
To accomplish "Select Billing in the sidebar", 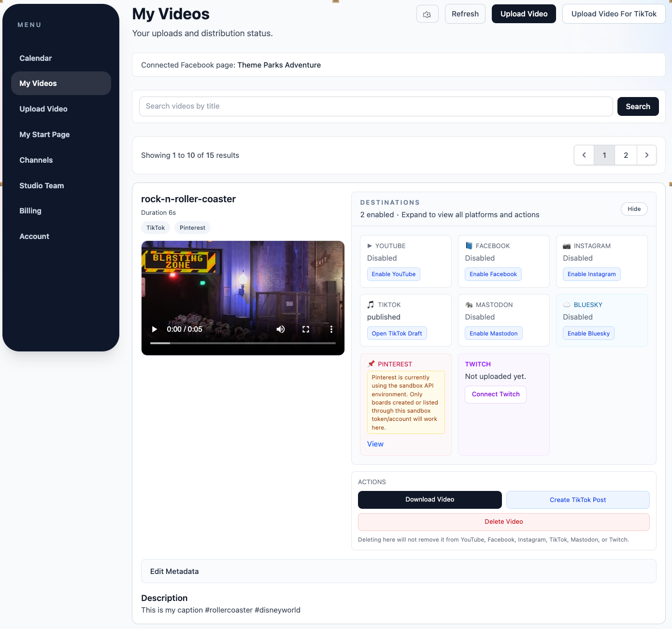I will [30, 210].
